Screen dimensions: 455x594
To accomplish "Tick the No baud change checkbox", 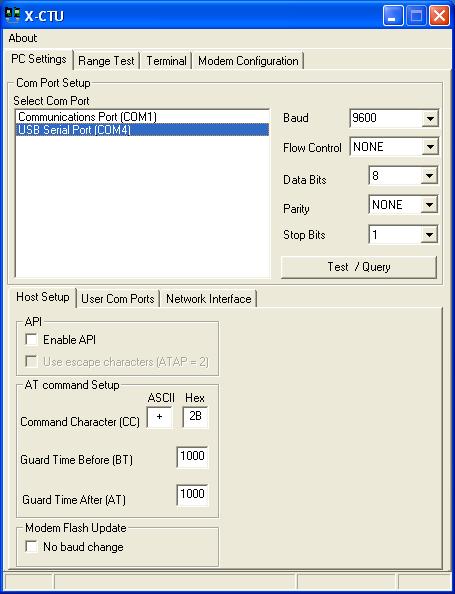I will click(x=31, y=547).
